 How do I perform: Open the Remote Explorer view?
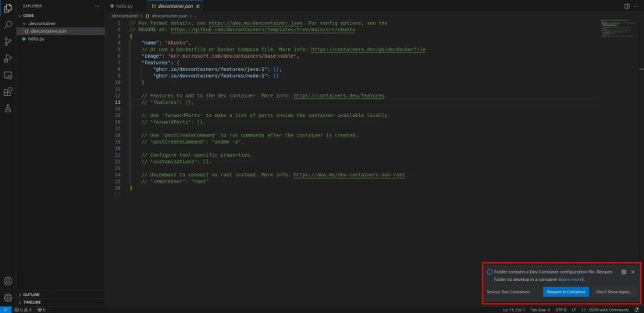[8, 75]
